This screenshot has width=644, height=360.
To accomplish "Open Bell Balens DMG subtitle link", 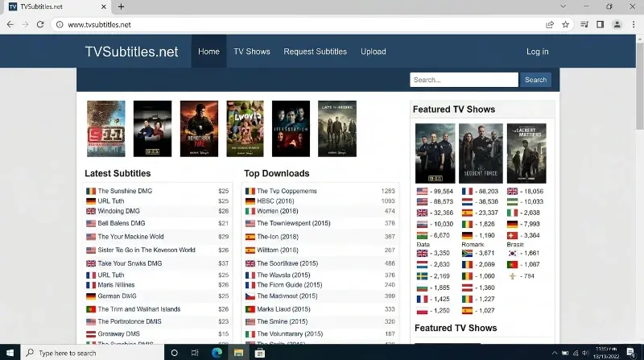I will click(x=122, y=223).
